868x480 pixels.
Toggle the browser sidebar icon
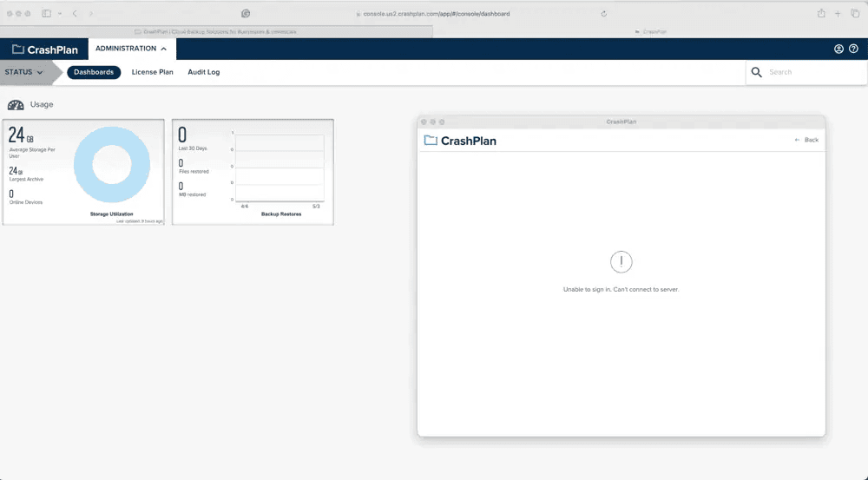click(x=46, y=14)
